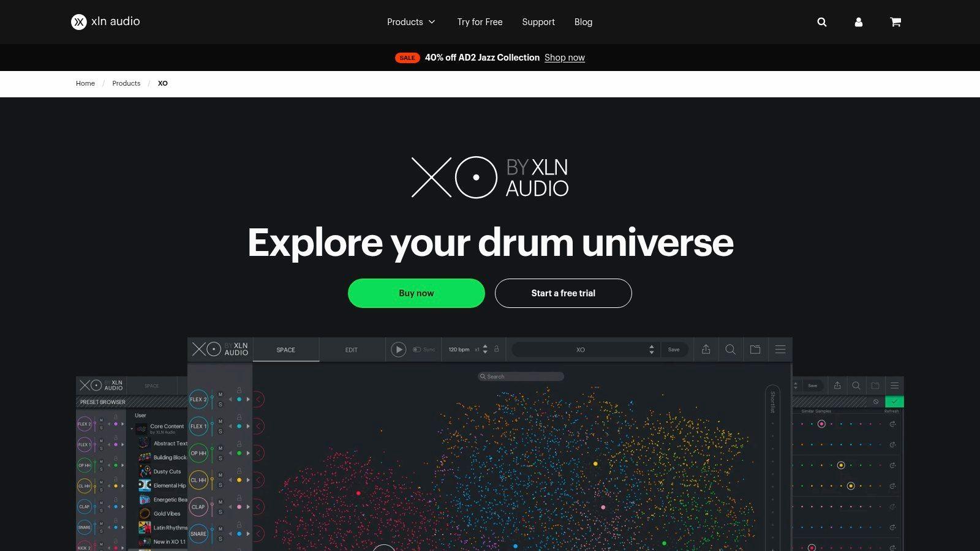Screen dimensions: 980x551
Task: Click the green Buy now button
Action: click(x=417, y=293)
